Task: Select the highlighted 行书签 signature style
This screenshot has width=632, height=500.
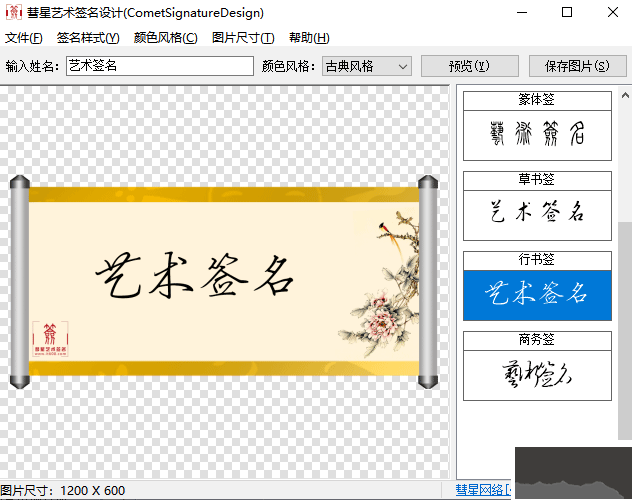Action: [x=537, y=293]
